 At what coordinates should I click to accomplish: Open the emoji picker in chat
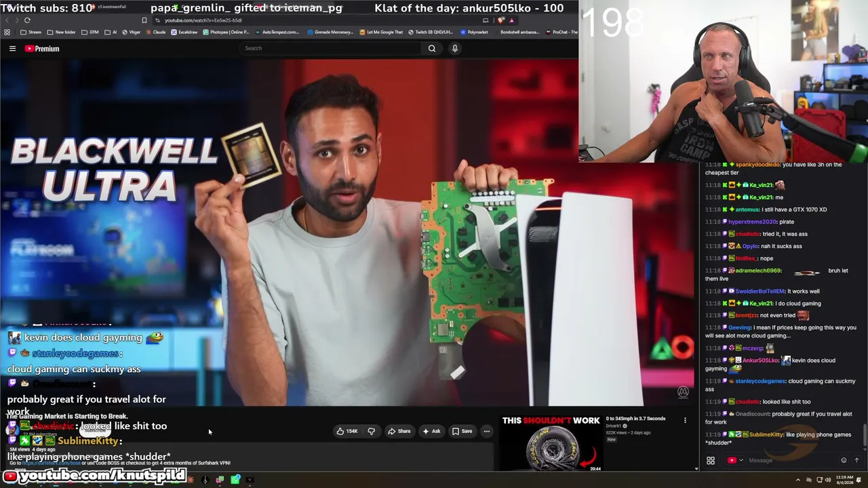click(x=844, y=460)
